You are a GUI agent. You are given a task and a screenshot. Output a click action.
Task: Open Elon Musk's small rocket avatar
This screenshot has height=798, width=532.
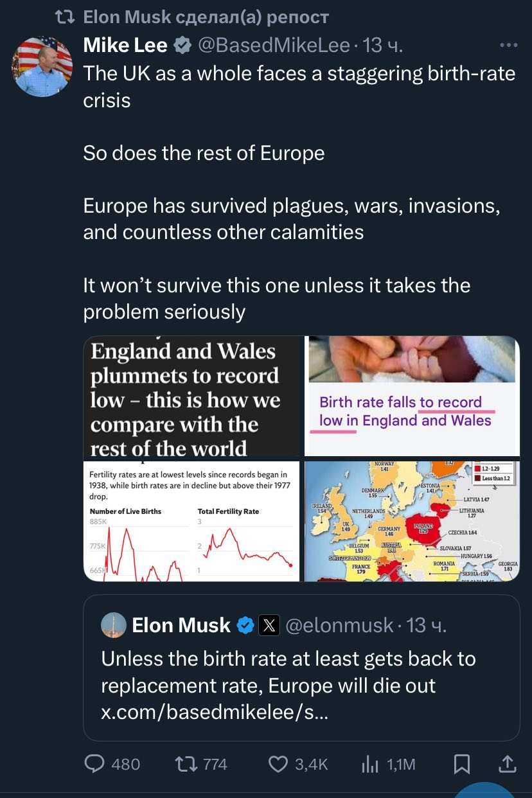pos(113,625)
